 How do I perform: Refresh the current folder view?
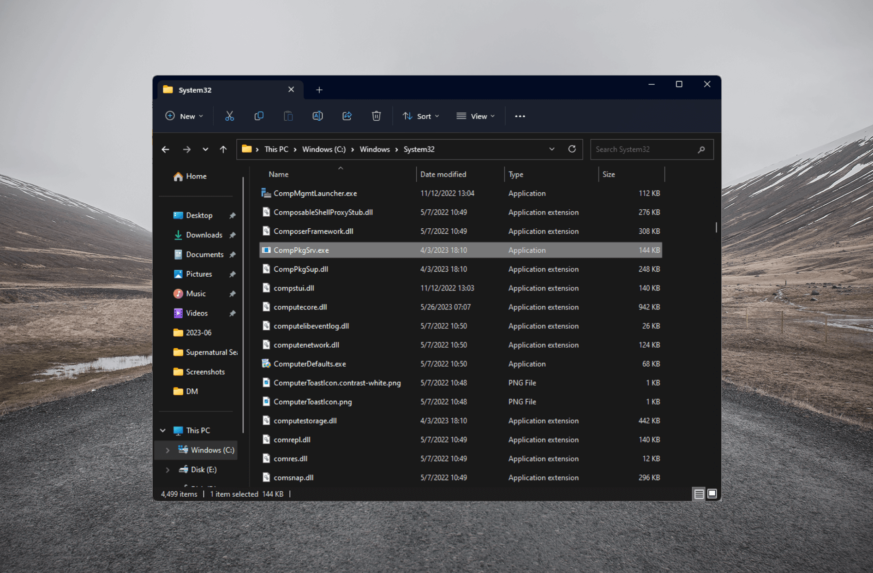pos(572,149)
